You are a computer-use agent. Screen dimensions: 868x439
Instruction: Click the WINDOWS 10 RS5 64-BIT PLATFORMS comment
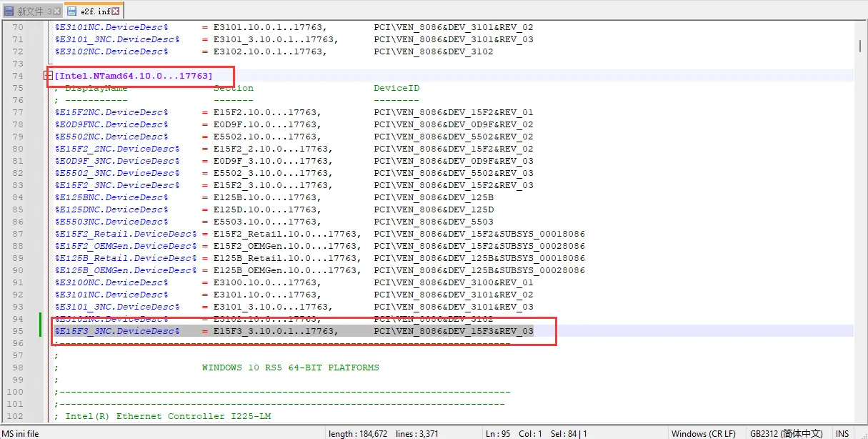pos(290,368)
